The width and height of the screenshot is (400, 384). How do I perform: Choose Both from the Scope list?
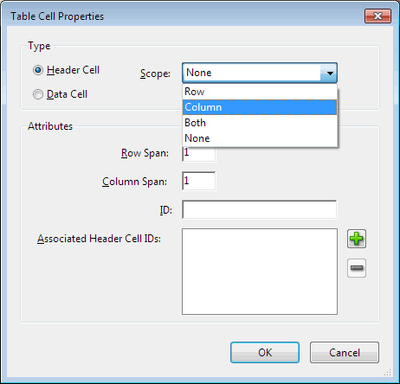click(260, 123)
